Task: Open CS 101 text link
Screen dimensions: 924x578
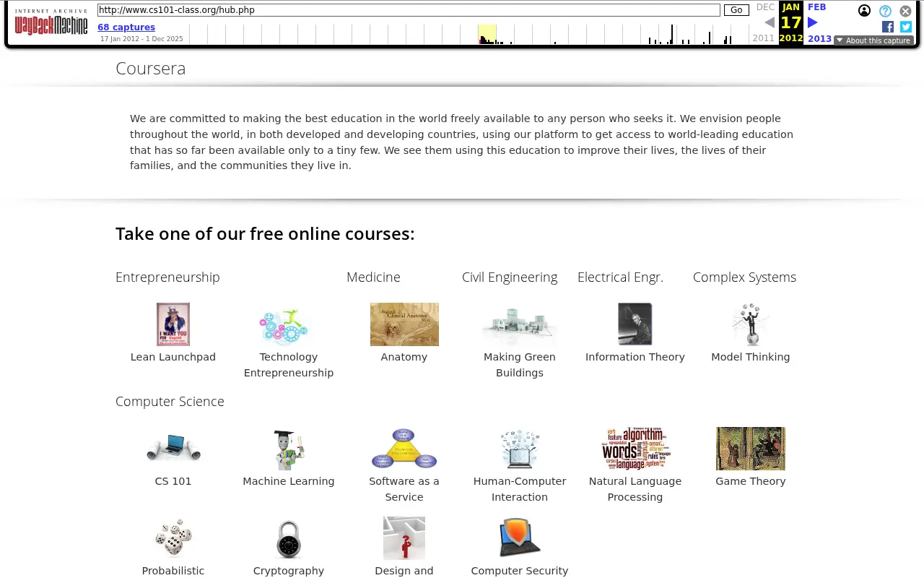Action: (x=173, y=481)
